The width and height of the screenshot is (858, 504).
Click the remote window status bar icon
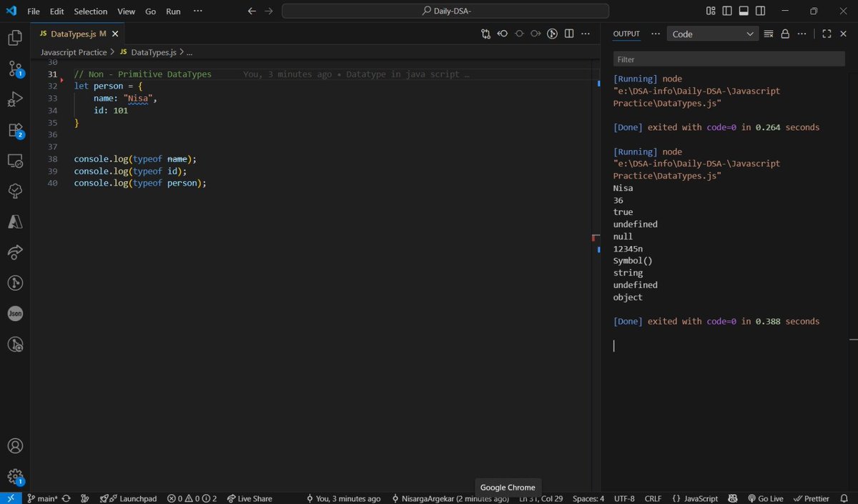click(11, 498)
